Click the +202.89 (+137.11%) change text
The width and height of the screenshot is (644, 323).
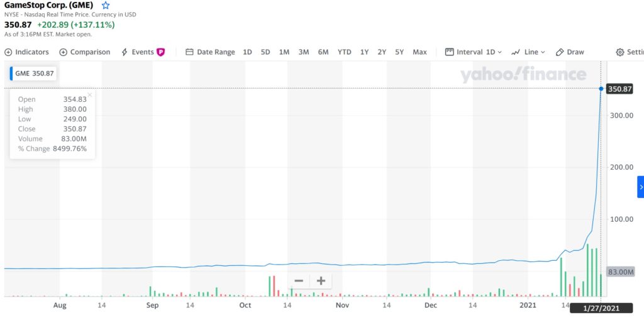[x=76, y=25]
